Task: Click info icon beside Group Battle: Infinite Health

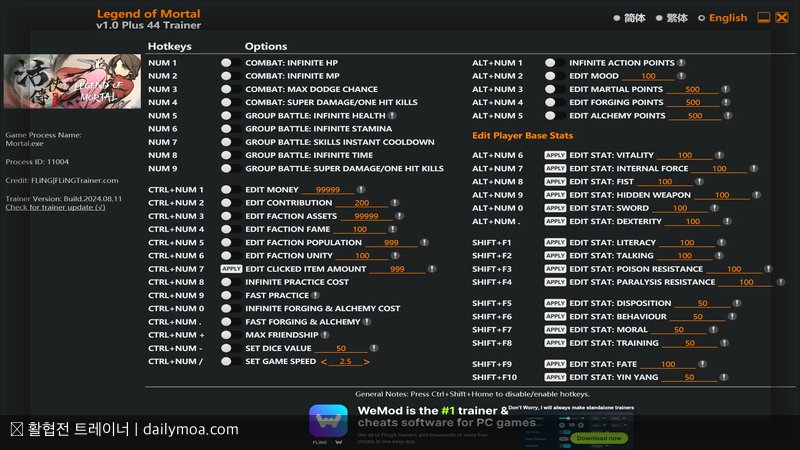Action: 394,115
